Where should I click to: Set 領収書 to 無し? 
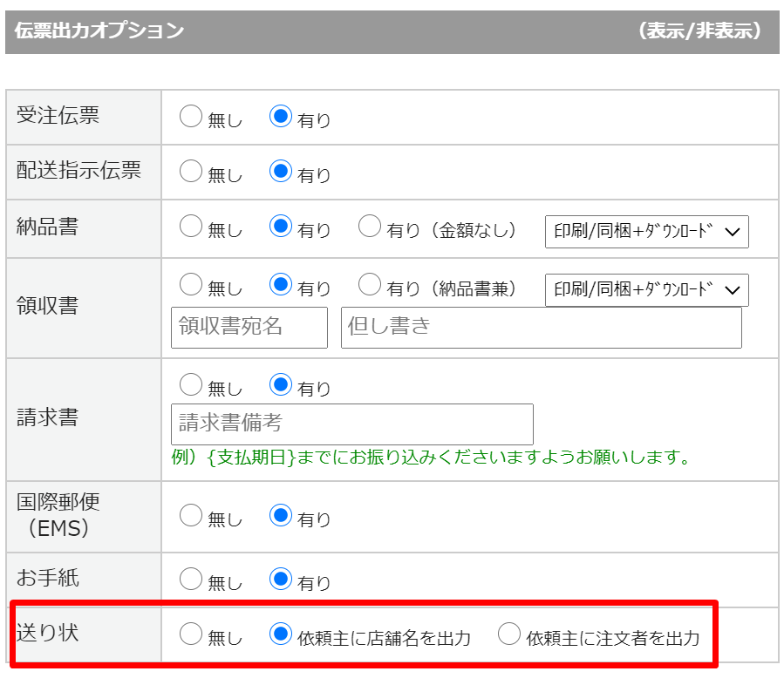(x=190, y=284)
